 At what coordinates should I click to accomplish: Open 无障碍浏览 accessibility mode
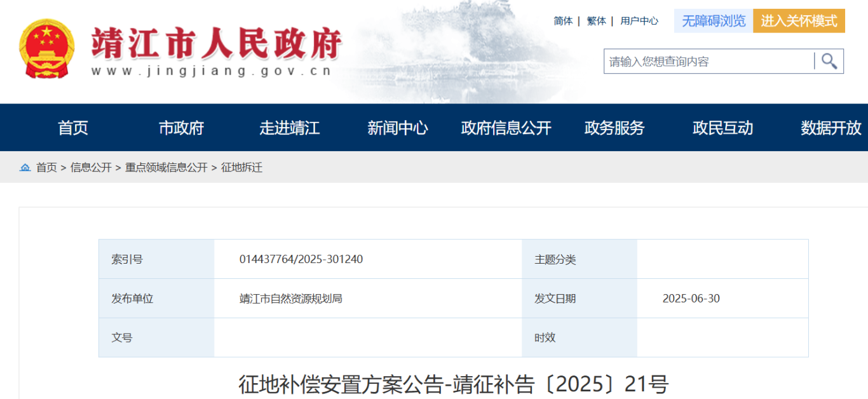tap(714, 21)
